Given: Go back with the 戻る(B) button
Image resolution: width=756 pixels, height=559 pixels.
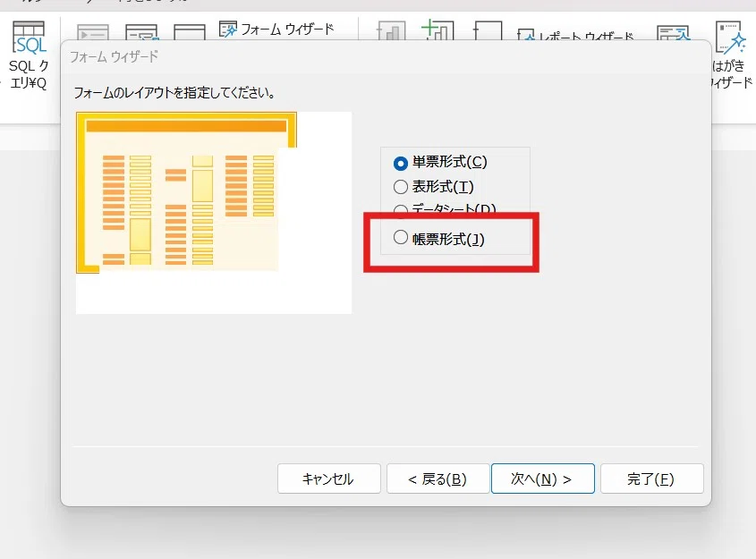Looking at the screenshot, I should click(437, 479).
